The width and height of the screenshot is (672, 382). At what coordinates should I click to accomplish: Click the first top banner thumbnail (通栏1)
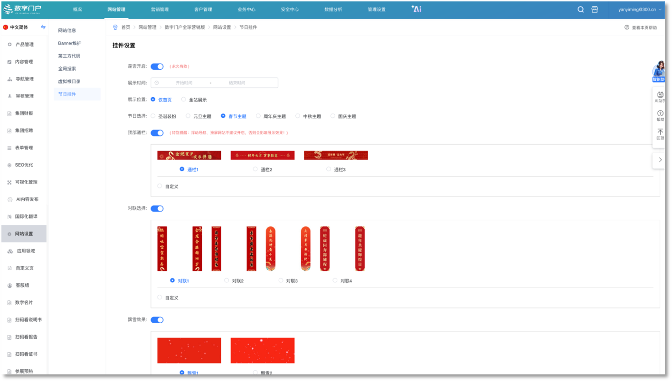[189, 156]
